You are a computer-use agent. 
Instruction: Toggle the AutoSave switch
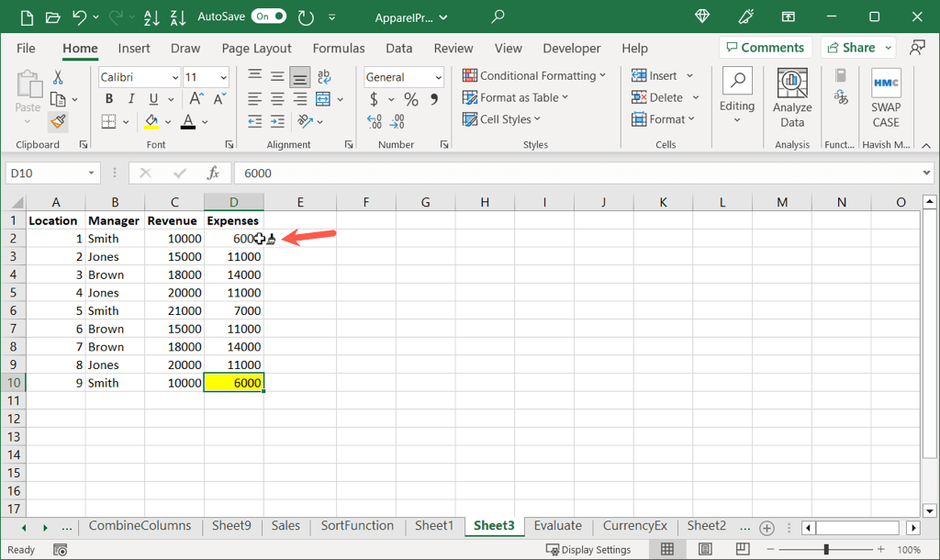(268, 17)
